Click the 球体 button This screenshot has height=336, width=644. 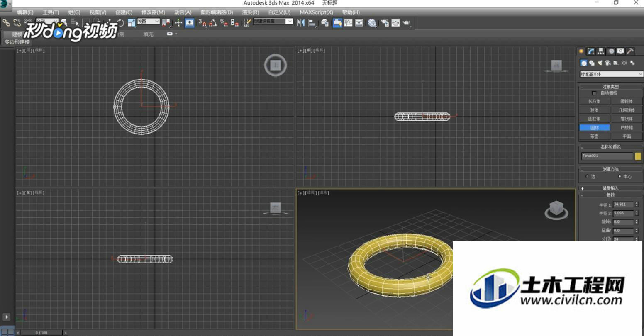595,110
